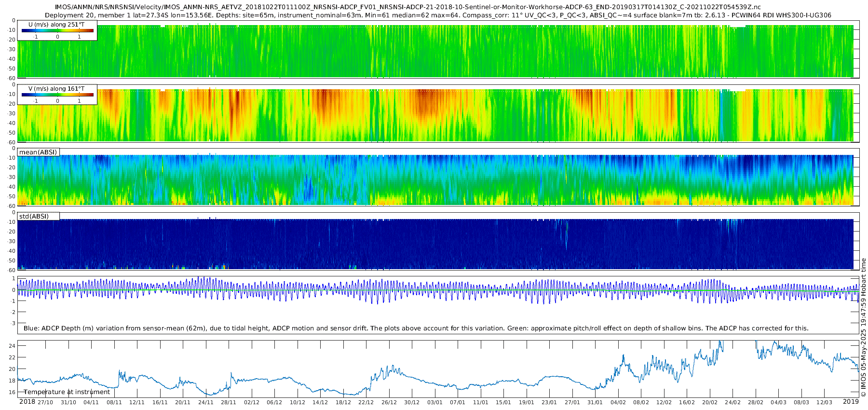Click the '28/02' date tick label
The image size is (868, 410).
(756, 402)
